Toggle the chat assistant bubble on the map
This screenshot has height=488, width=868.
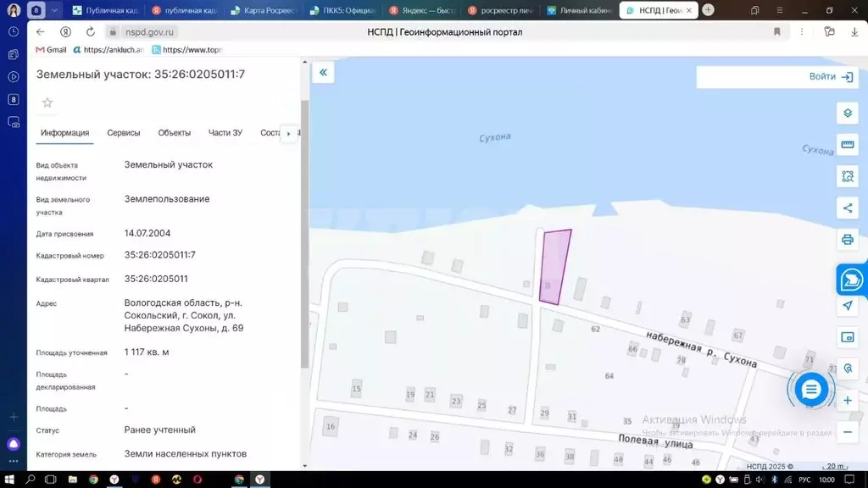[x=811, y=389]
